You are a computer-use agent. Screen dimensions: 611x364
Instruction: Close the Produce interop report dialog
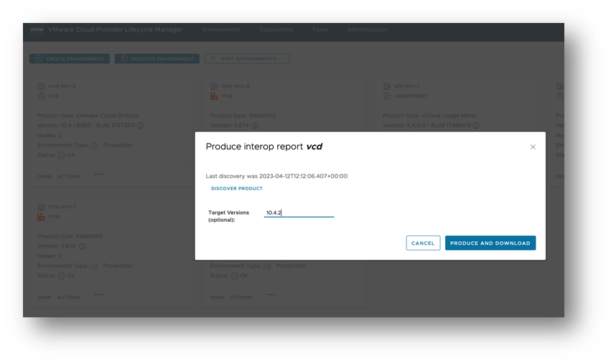pos(533,146)
